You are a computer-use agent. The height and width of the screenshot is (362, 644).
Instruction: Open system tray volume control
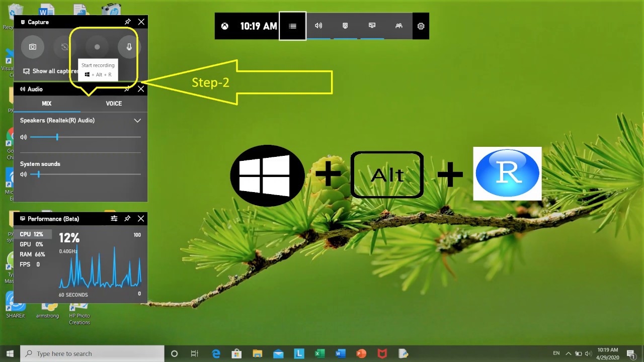tap(588, 353)
